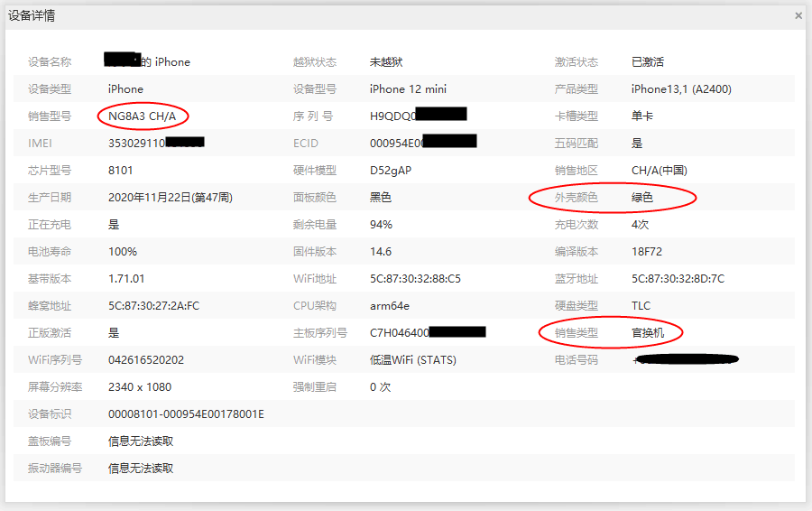Click the 盖板编号 value 信息无法读取
Screen dimensions: 812x511
(x=141, y=441)
